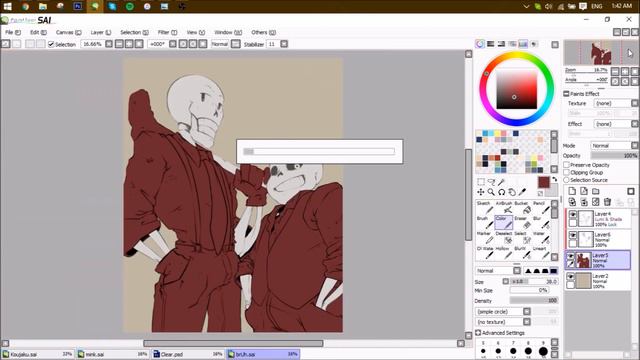
Task: Select the Deselect tool preset
Action: click(x=504, y=238)
